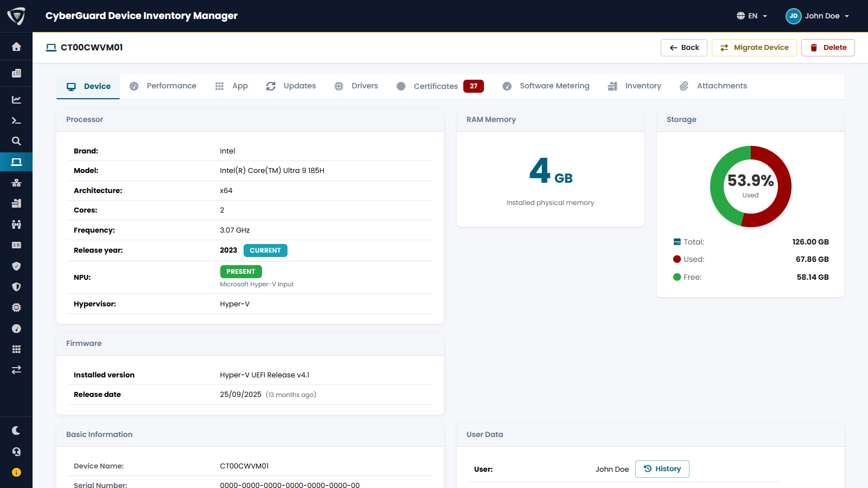
Task: Switch to the App tab
Action: click(x=232, y=86)
